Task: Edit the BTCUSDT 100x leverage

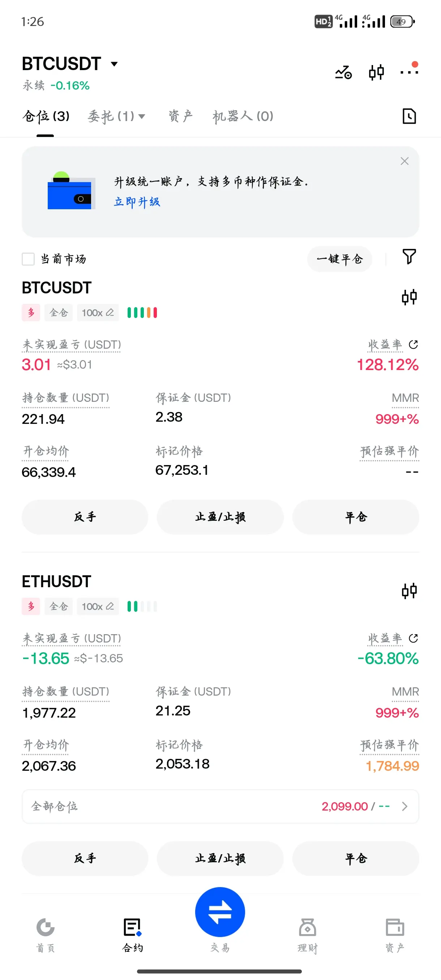Action: (x=98, y=313)
